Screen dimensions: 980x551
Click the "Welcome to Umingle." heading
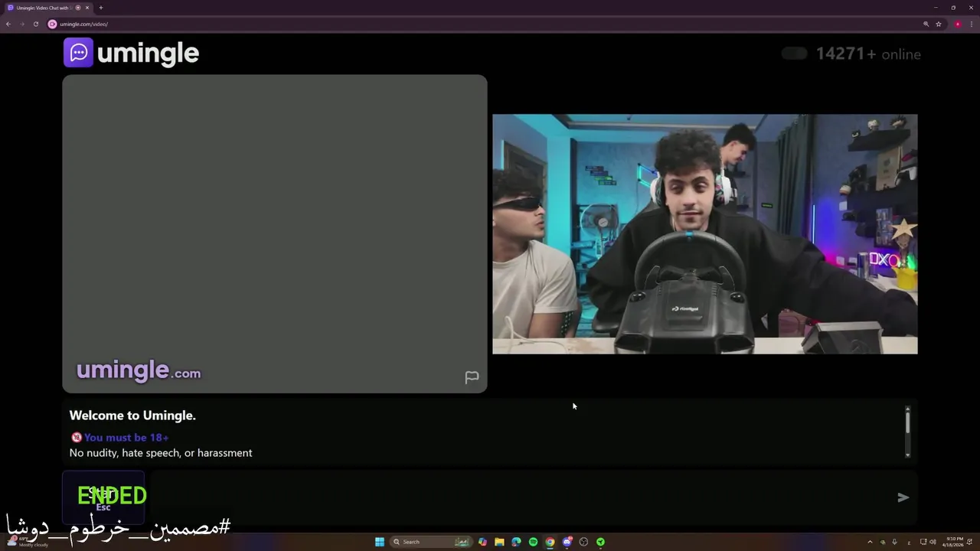[x=132, y=416]
